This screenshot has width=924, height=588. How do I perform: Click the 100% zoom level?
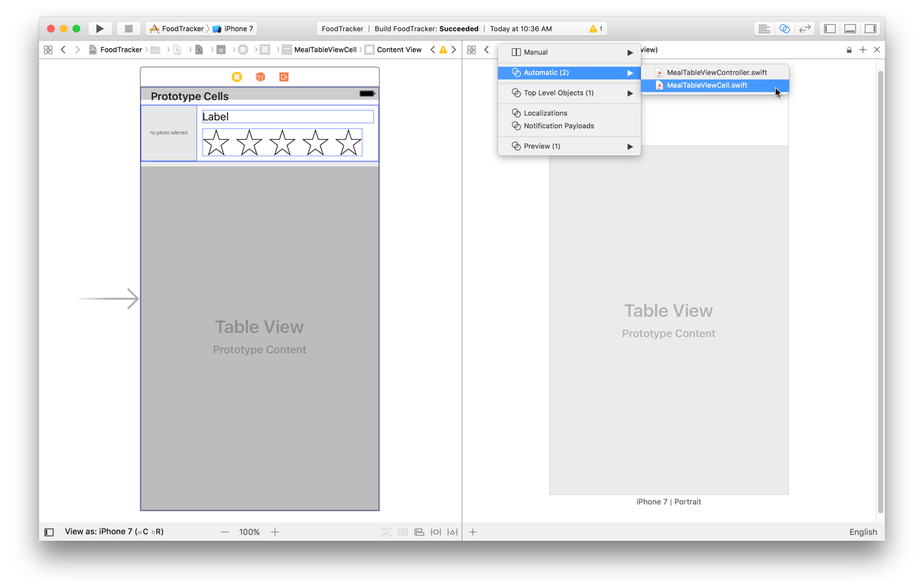pyautogui.click(x=249, y=532)
